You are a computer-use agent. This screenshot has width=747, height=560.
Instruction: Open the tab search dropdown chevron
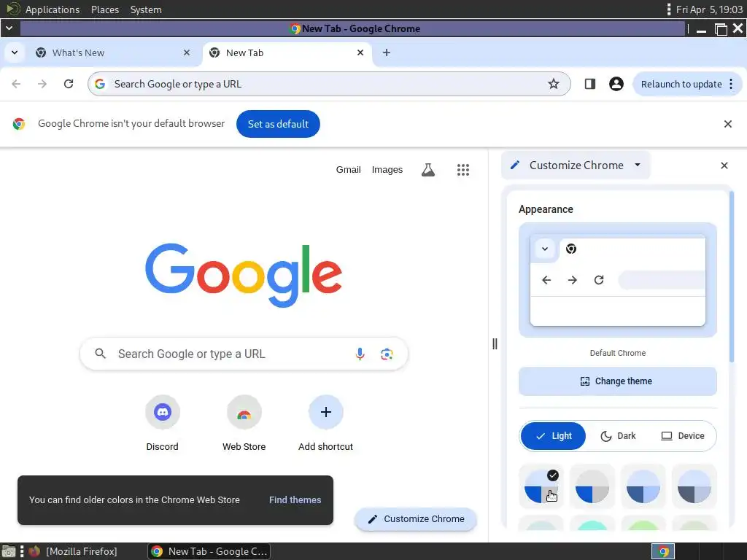point(15,52)
